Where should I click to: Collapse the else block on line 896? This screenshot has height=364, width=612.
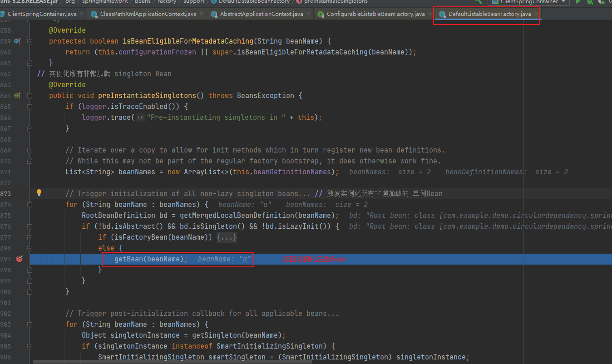click(30, 248)
